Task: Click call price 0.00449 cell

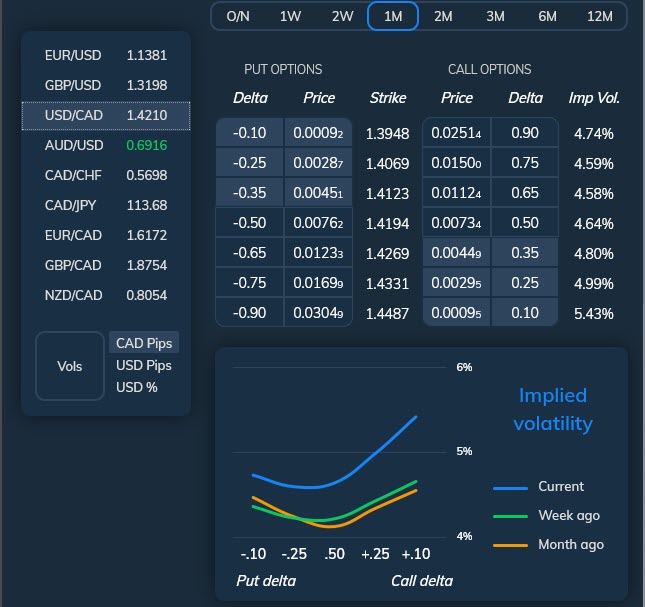Action: [x=456, y=253]
